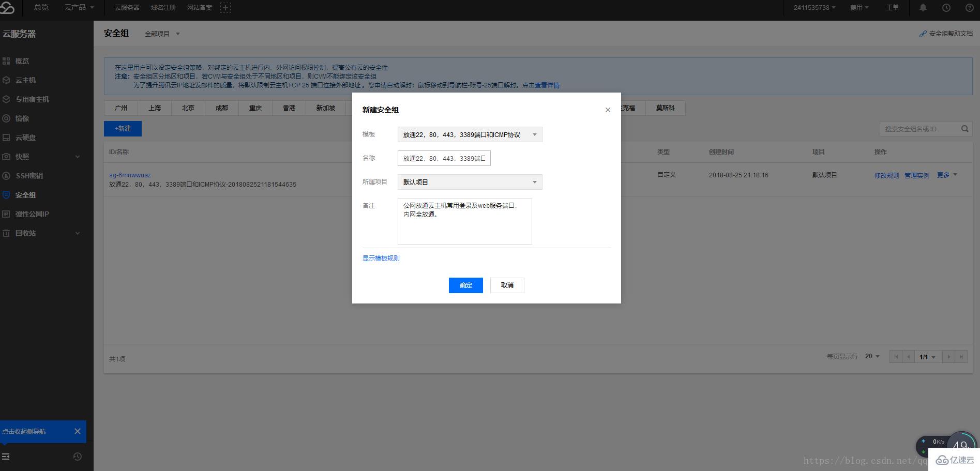Viewport: 980px width, 471px height.
Task: Open security group sg-6mnwwuaz link
Action: pyautogui.click(x=130, y=175)
